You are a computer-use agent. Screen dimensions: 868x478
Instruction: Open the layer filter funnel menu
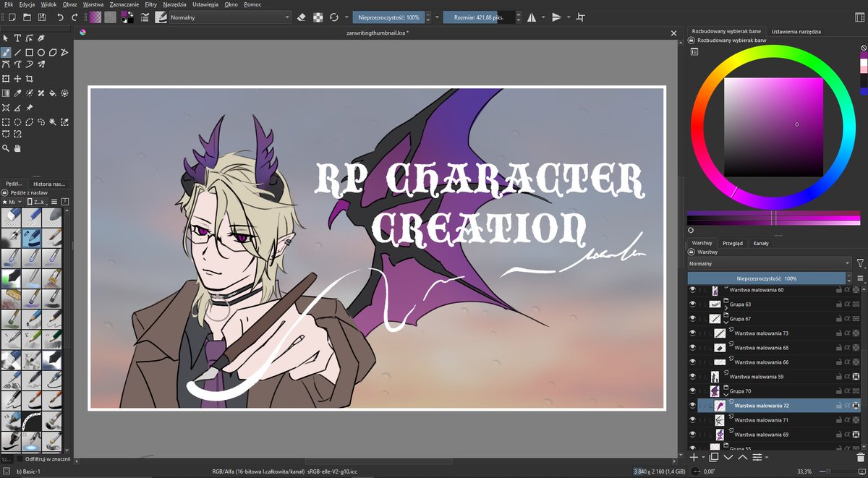tap(860, 263)
